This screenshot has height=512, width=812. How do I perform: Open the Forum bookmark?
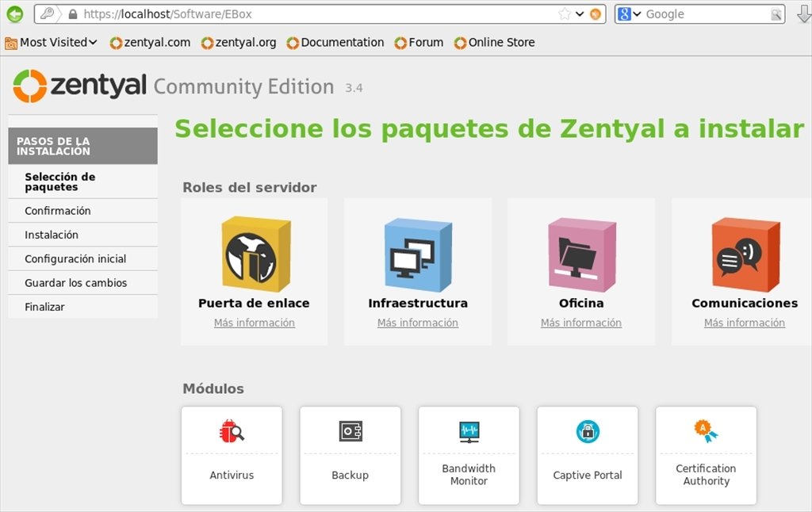(x=419, y=43)
